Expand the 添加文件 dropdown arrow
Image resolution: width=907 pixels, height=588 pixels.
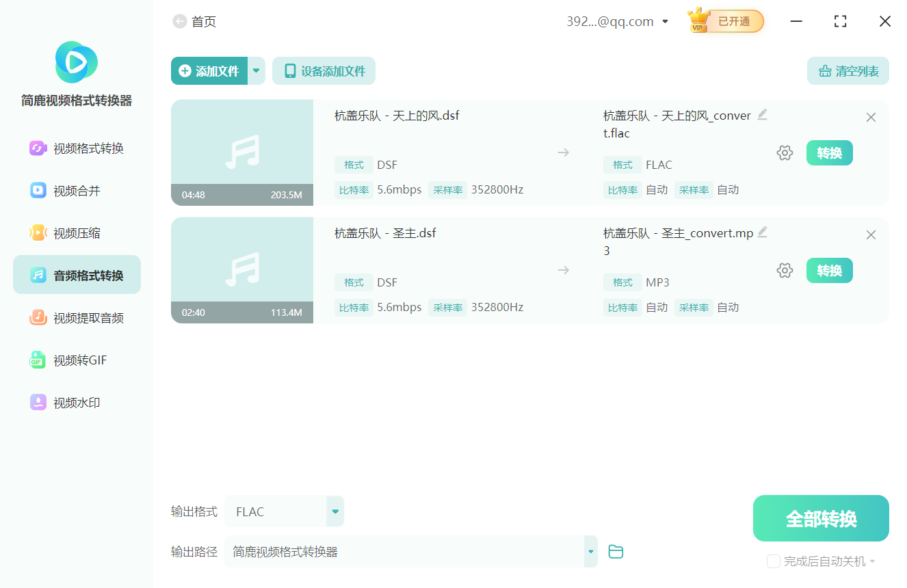pos(257,70)
